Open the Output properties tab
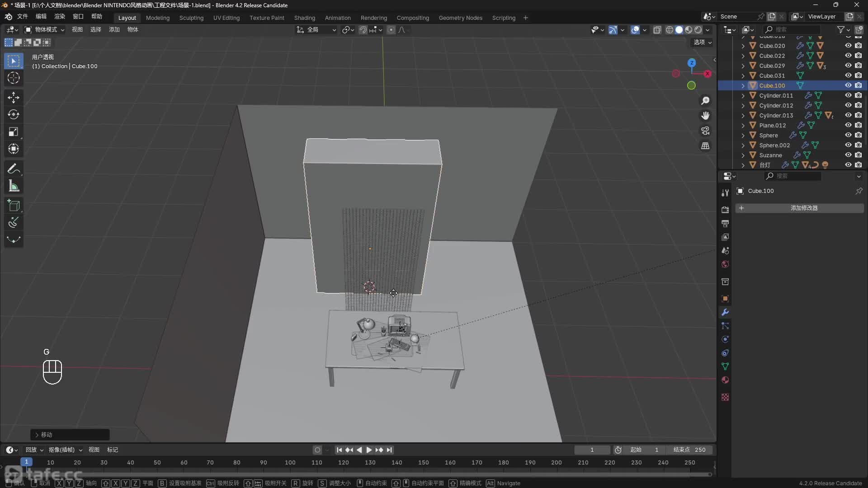The width and height of the screenshot is (868, 488). [725, 224]
